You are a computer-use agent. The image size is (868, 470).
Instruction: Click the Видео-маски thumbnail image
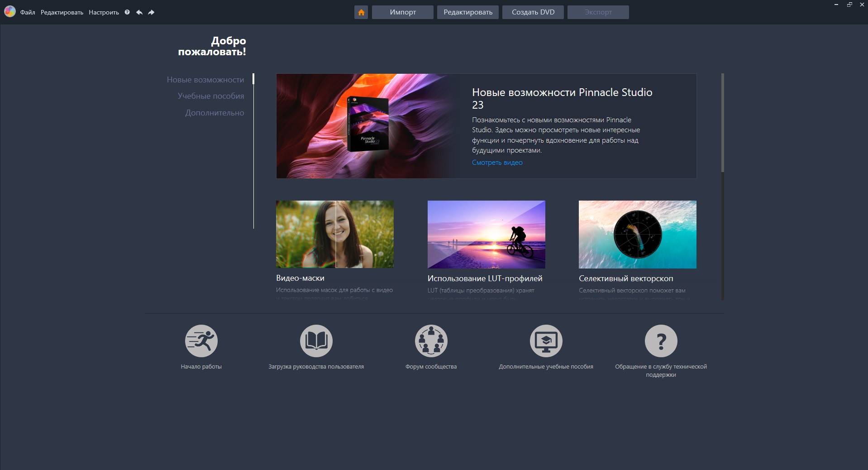coord(335,234)
